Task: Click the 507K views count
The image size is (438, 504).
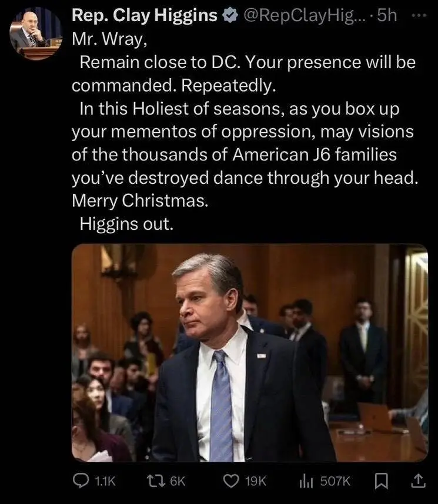Action: point(335,481)
